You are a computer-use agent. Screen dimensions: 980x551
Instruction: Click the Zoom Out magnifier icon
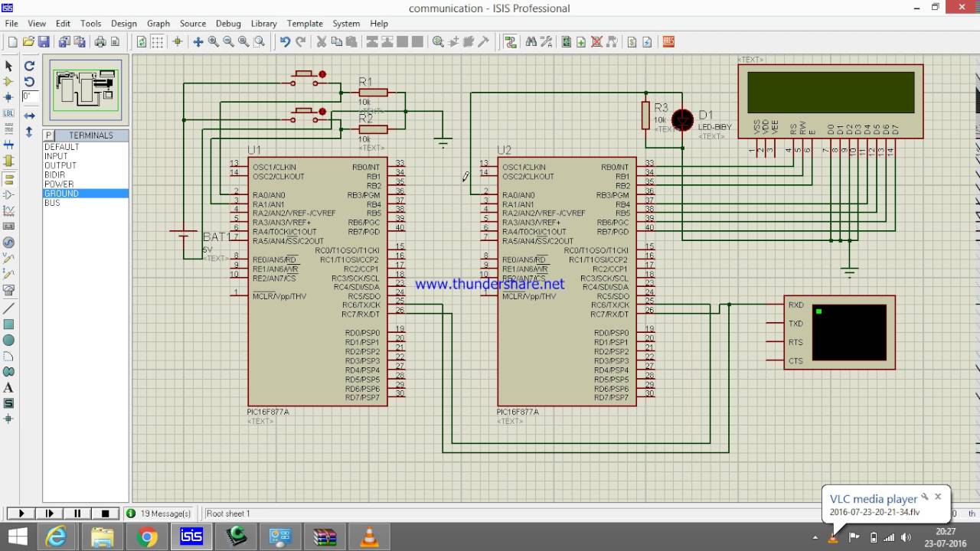[229, 42]
